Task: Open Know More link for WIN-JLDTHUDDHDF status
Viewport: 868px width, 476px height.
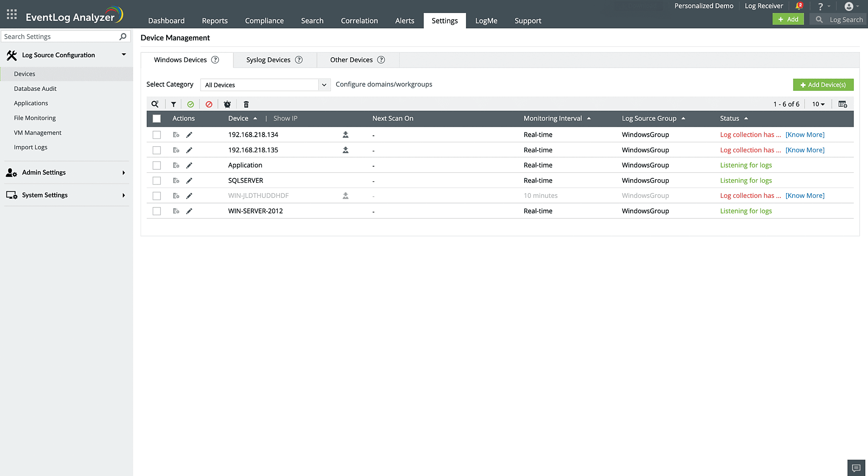Action: [x=804, y=195]
